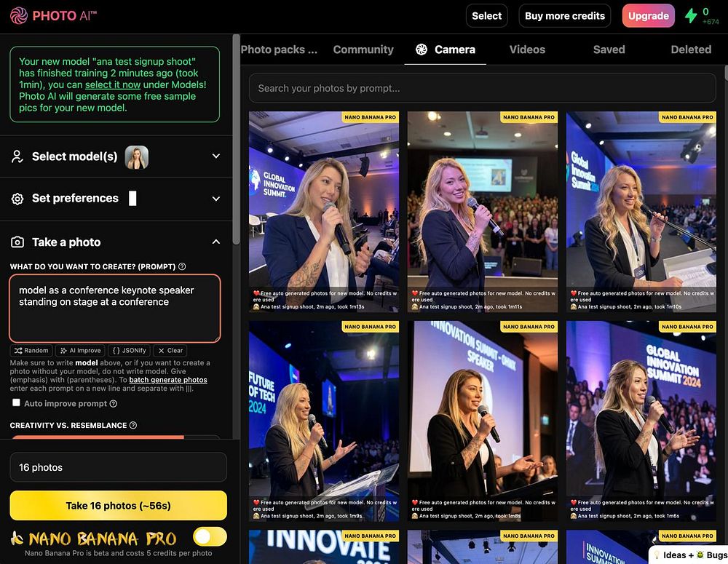The image size is (728, 564).
Task: Click the Ideas + Bugs button
Action: click(x=689, y=555)
